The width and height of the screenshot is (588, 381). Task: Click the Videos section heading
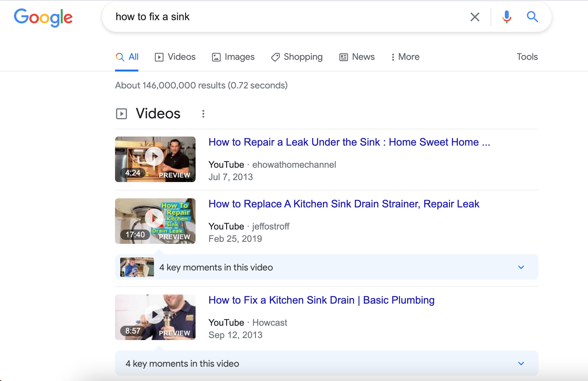click(158, 113)
